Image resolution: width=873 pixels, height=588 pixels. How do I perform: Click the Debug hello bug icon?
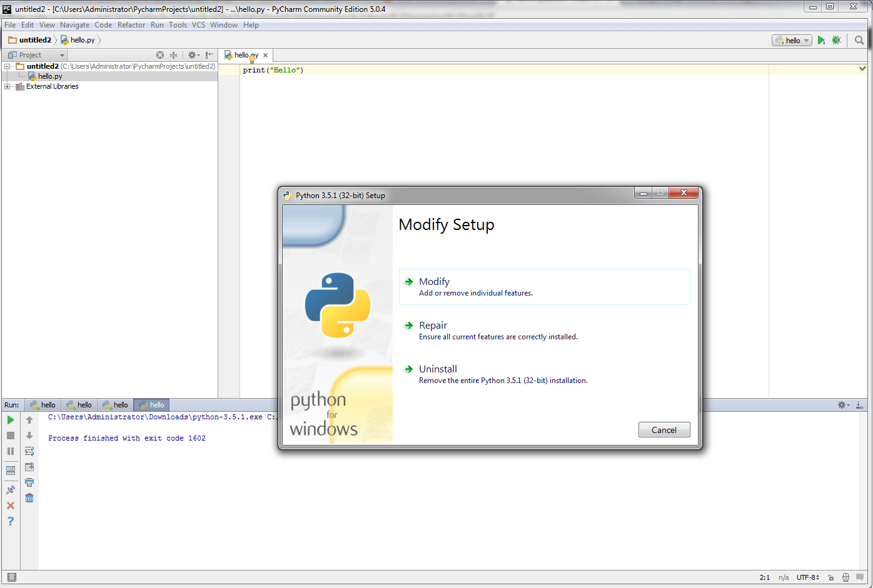coord(837,39)
